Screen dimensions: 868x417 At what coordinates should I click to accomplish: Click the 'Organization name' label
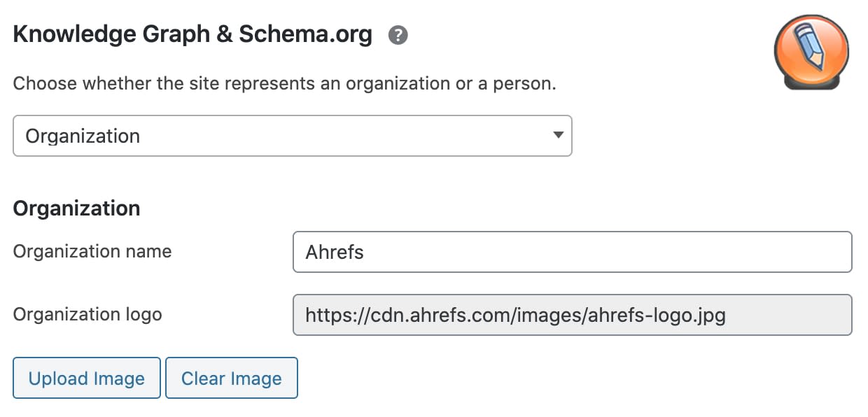pyautogui.click(x=92, y=251)
